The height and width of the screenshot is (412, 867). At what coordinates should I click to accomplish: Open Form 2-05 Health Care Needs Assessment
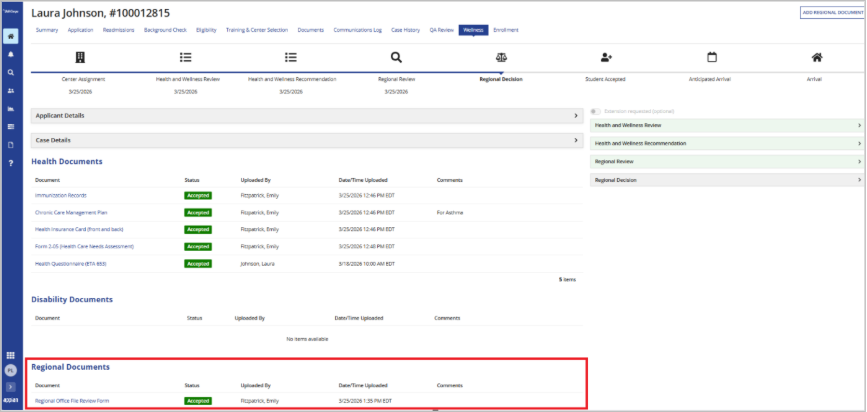[84, 246]
